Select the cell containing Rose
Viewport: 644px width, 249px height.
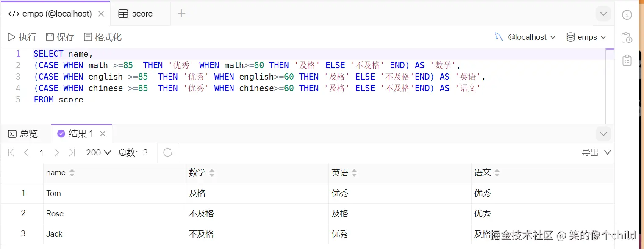[114, 213]
